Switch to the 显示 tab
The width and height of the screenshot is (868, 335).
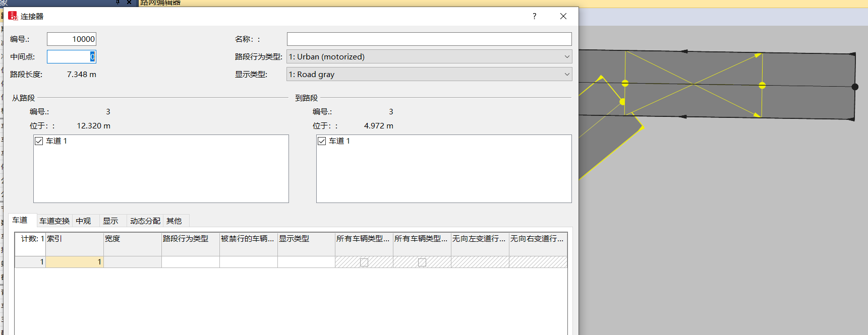click(x=110, y=221)
